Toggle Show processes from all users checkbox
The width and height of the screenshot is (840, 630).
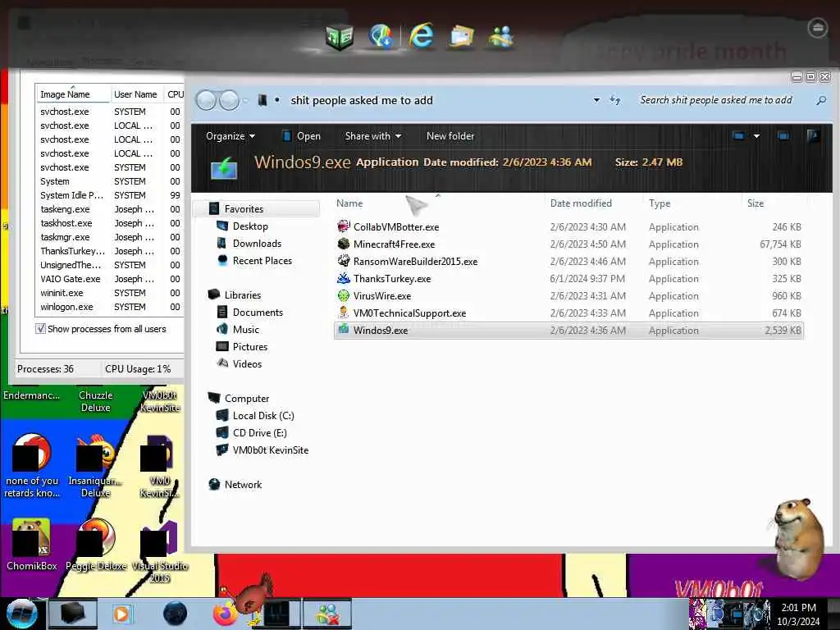(40, 328)
